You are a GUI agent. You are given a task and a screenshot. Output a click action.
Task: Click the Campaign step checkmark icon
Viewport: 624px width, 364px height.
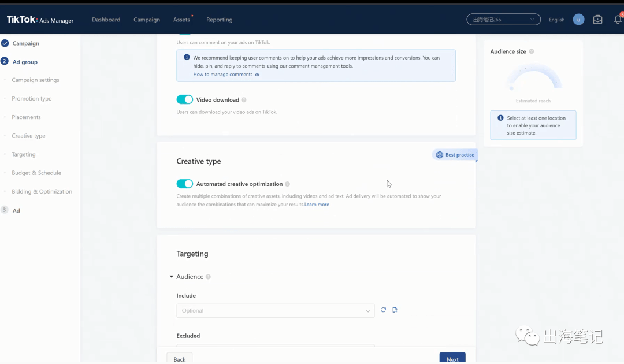(5, 43)
